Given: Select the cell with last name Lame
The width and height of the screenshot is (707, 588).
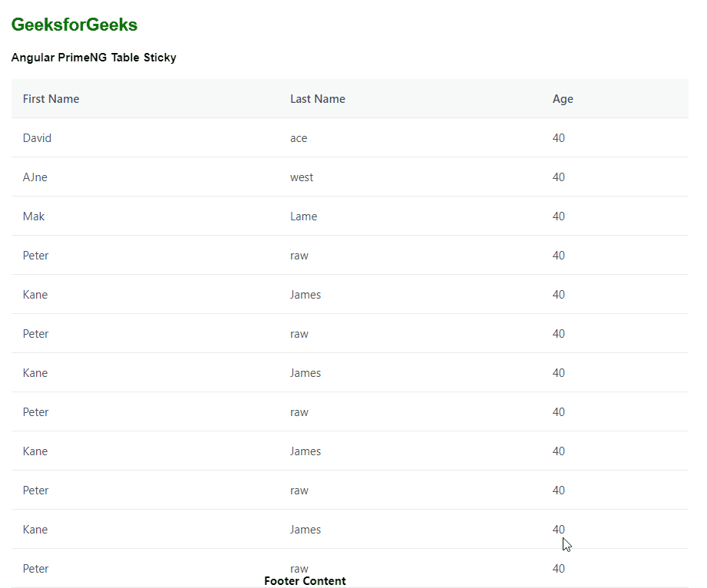Looking at the screenshot, I should [x=303, y=216].
